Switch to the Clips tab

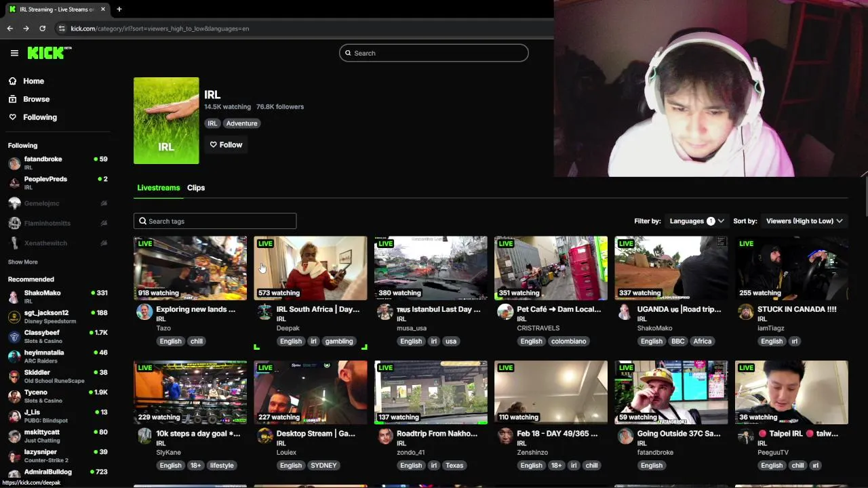pos(196,188)
